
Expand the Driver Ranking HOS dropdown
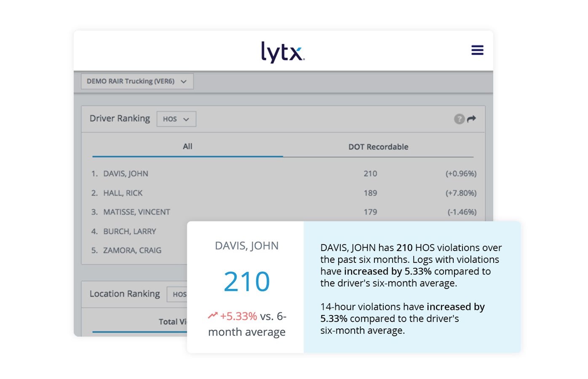click(176, 119)
